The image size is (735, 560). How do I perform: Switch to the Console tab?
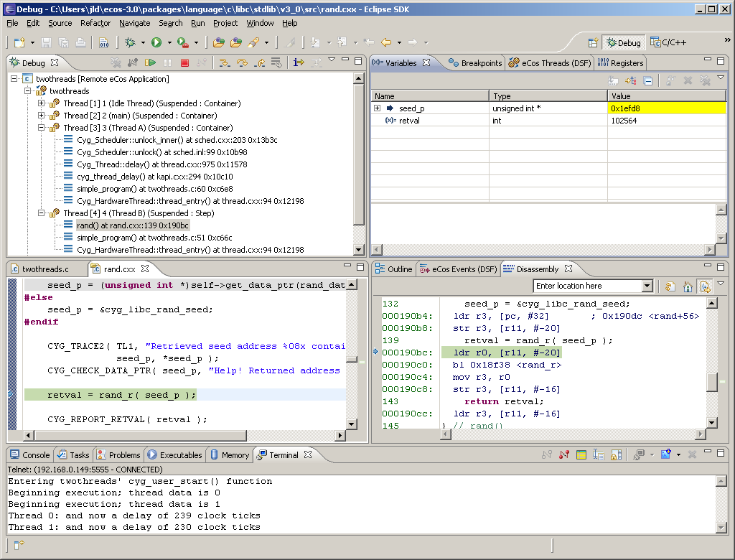30,455
